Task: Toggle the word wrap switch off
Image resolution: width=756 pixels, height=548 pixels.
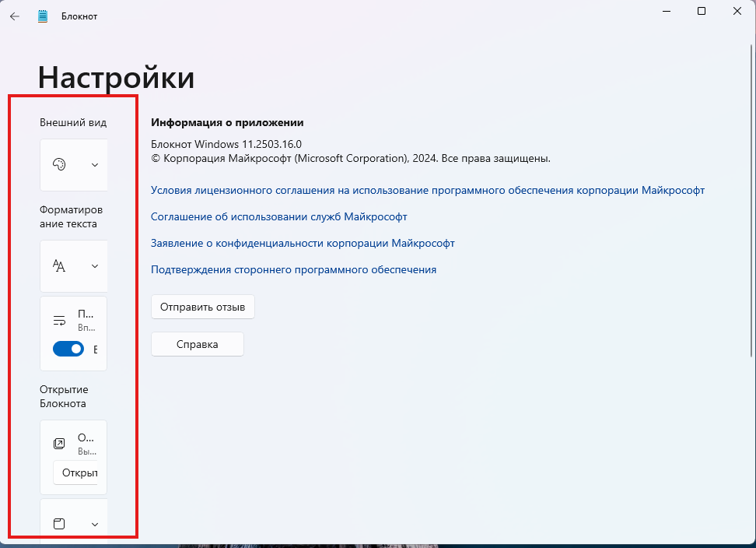Action: [68, 349]
